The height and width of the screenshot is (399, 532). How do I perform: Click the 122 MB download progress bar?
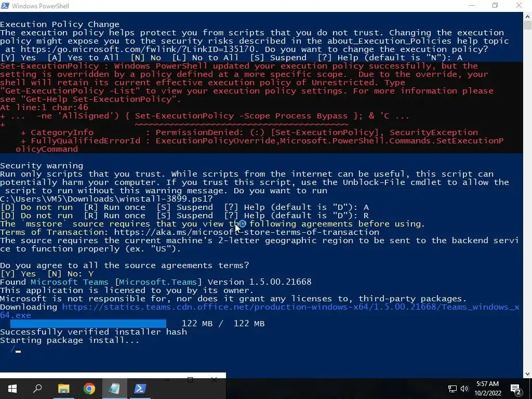point(88,324)
